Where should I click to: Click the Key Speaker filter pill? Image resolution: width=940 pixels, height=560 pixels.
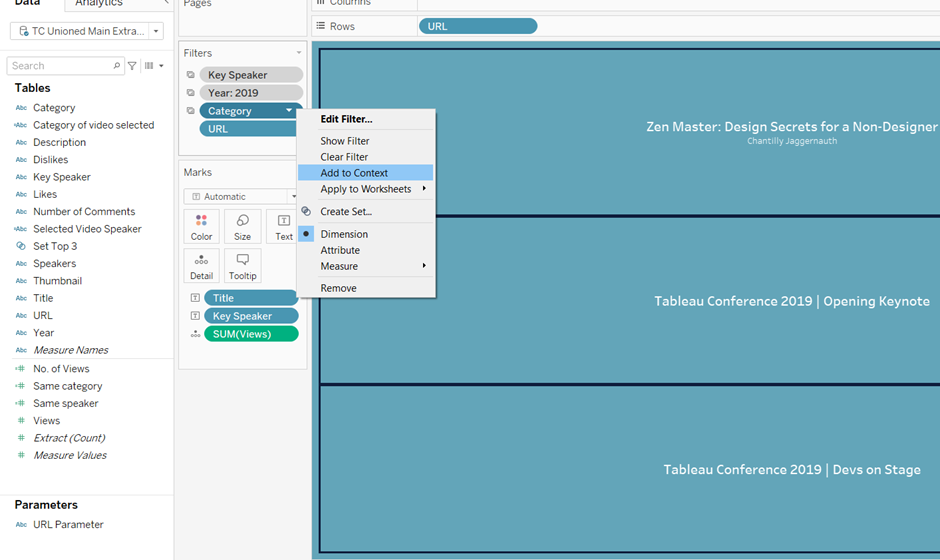[x=251, y=75]
